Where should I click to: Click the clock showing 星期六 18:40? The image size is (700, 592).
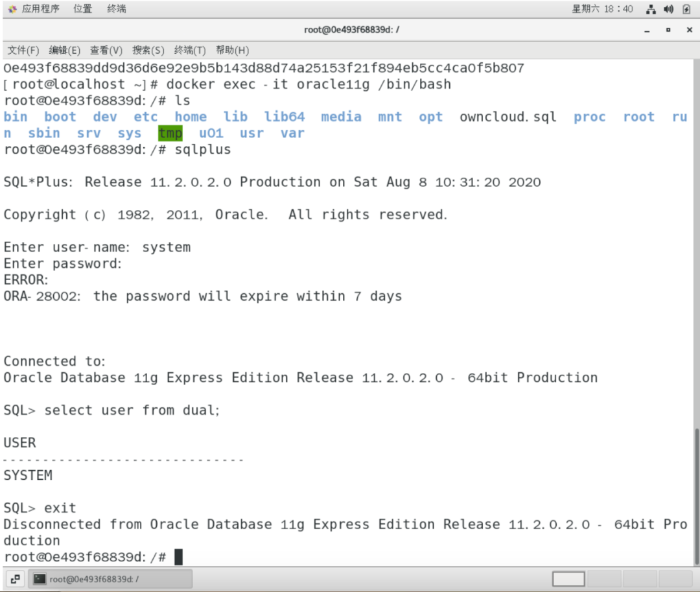(602, 9)
